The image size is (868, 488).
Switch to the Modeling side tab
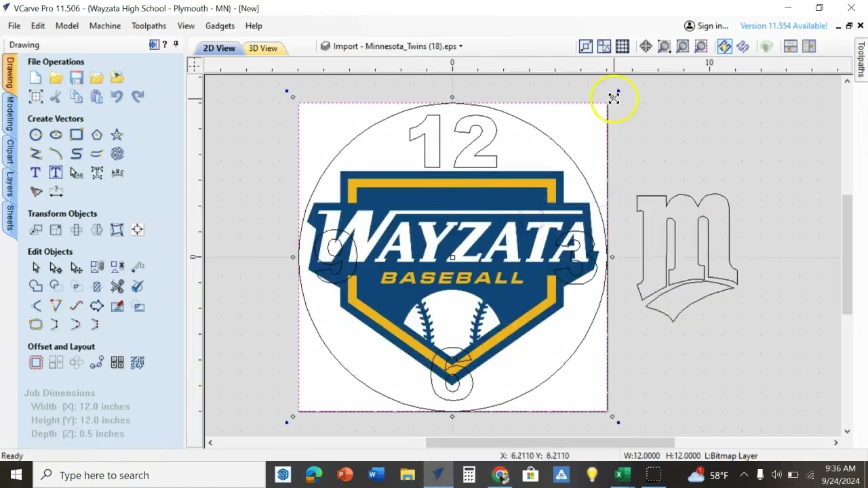(10, 113)
